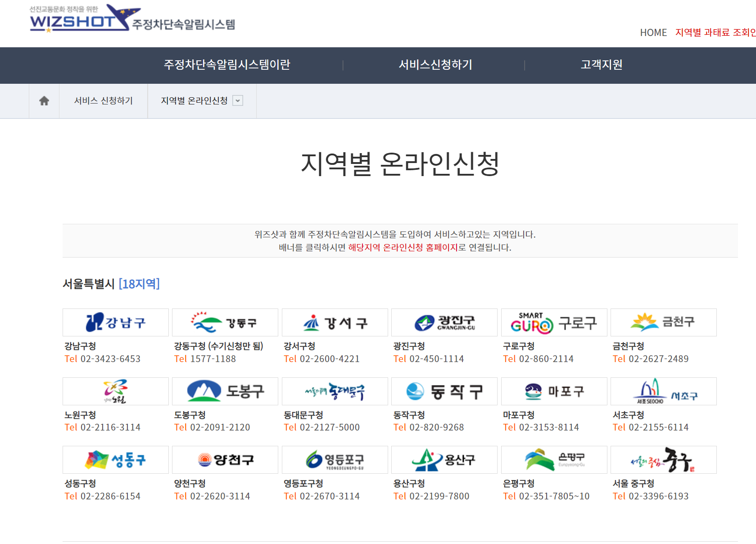756x544 pixels.
Task: Open the 강서구 logo banner
Action: (335, 322)
